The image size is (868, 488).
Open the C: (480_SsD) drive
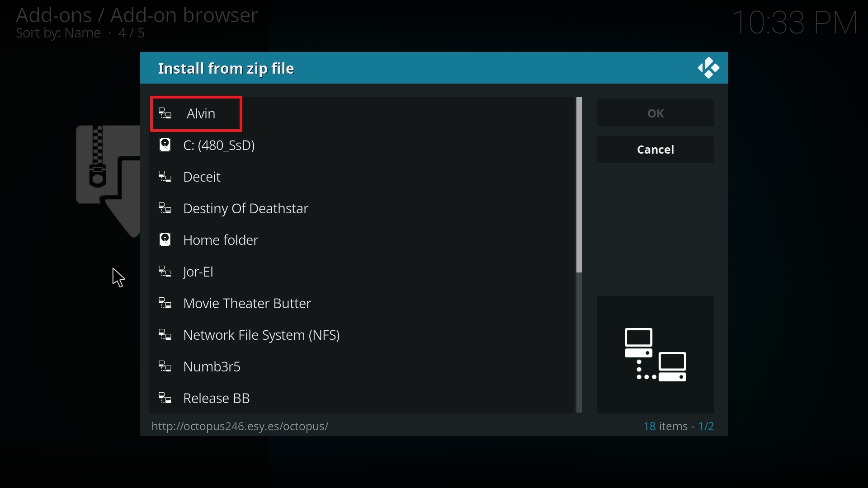362,145
